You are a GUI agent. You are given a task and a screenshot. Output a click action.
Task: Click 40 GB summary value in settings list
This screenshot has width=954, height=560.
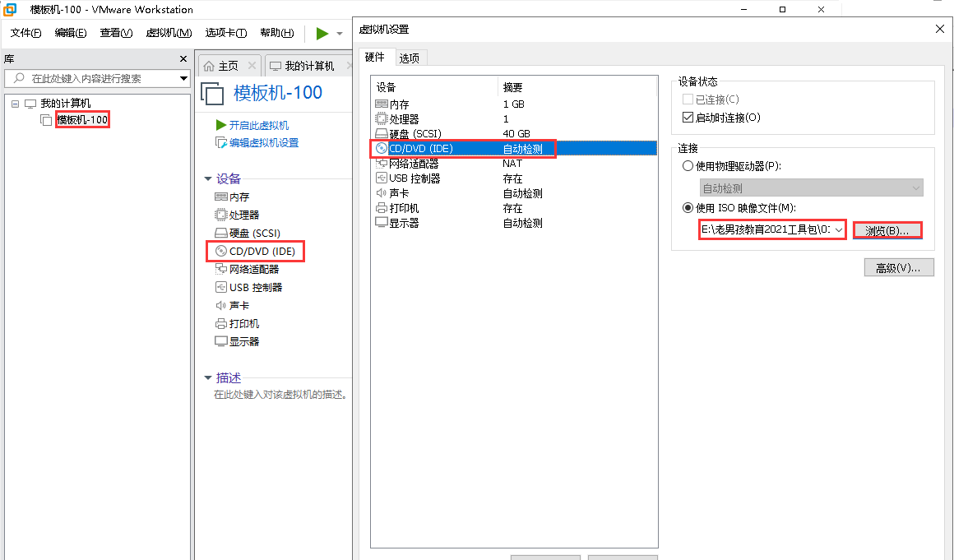516,134
